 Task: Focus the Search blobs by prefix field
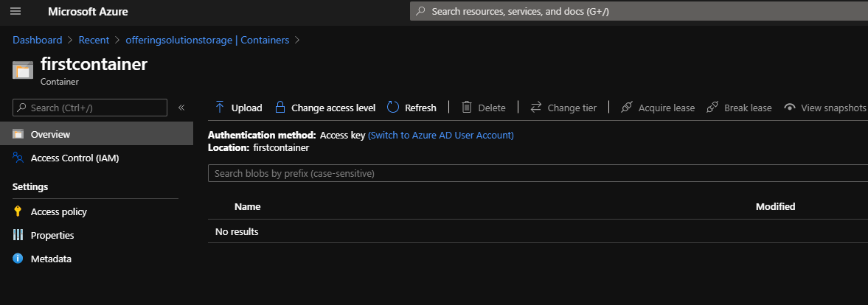tap(538, 174)
